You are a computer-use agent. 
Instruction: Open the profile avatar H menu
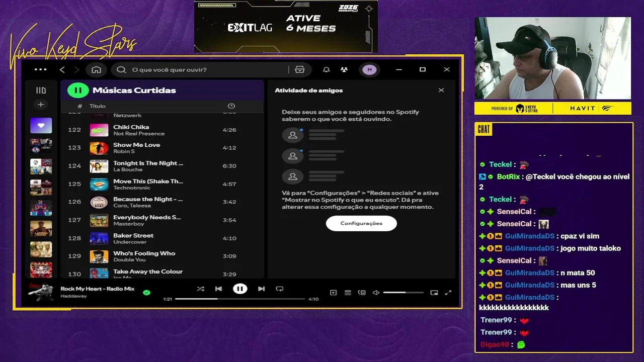369,69
